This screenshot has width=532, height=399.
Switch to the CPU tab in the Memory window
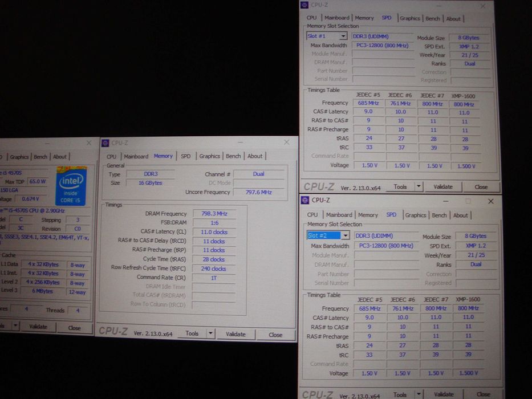(x=112, y=156)
